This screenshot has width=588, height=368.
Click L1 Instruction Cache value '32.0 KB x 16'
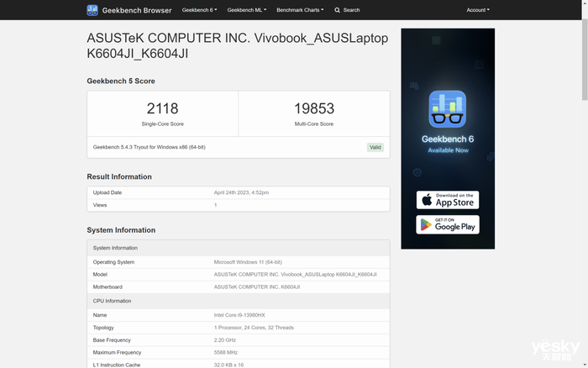[x=228, y=365]
